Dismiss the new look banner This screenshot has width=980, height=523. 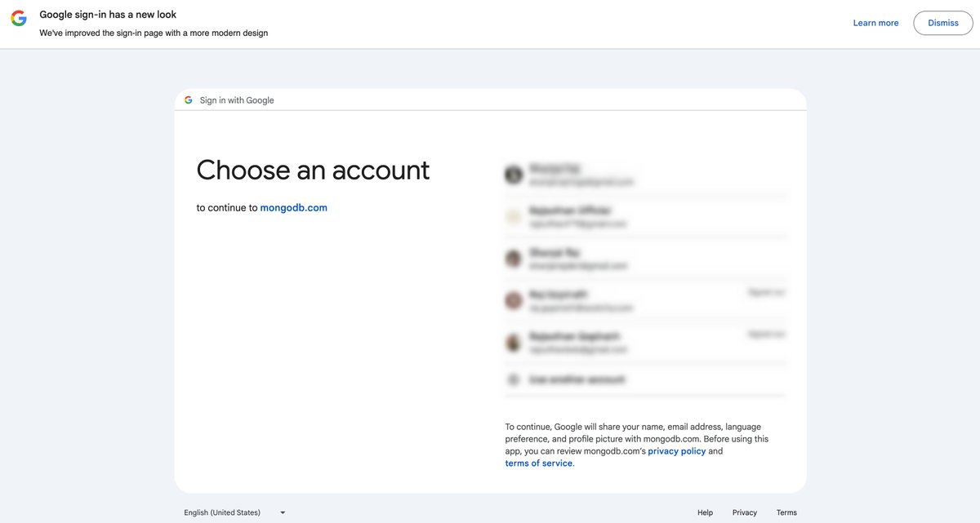(x=943, y=23)
